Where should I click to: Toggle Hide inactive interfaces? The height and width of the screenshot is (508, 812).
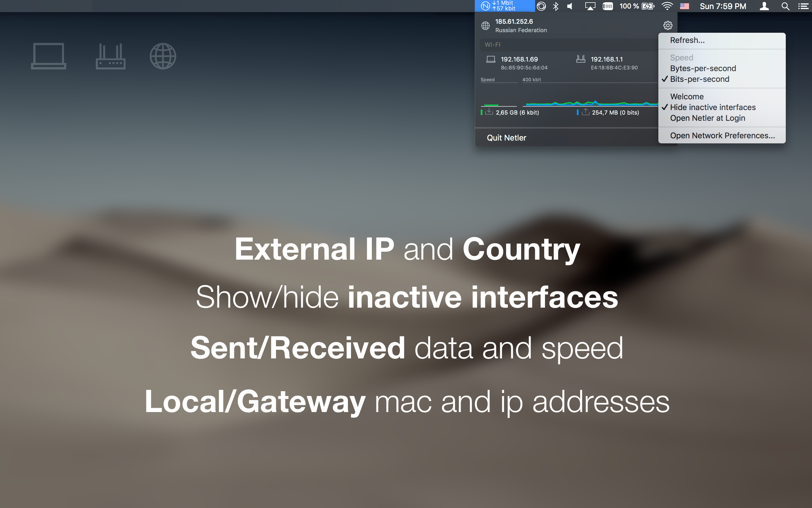pos(722,108)
